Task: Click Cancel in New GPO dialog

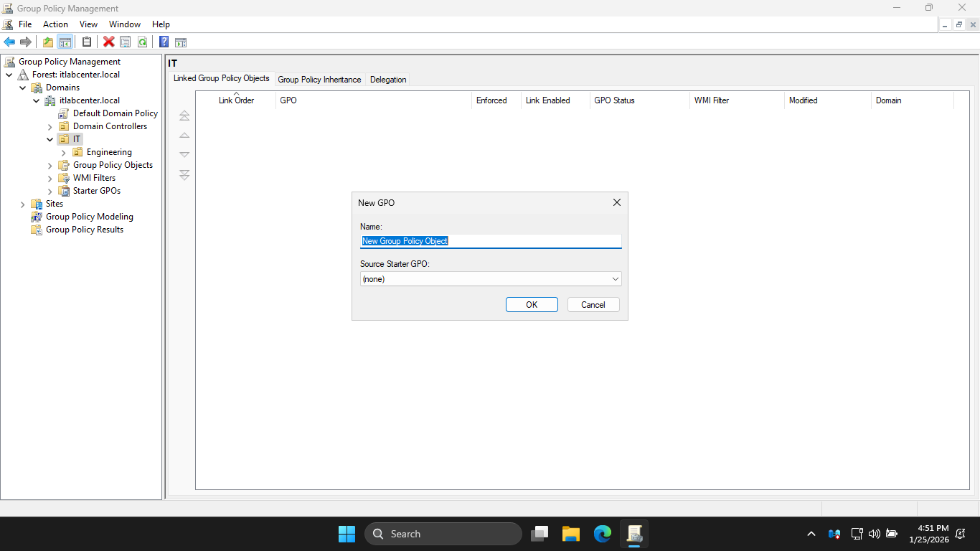Action: [x=593, y=305]
